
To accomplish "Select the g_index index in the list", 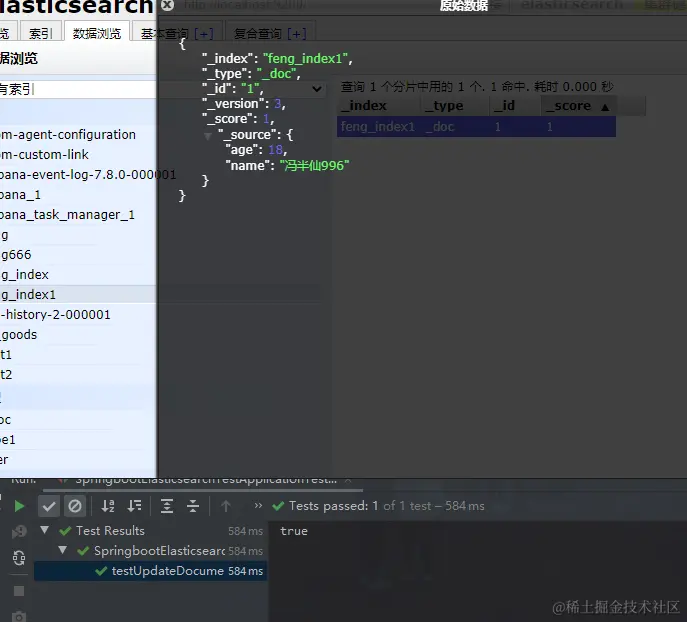I will (x=25, y=275).
